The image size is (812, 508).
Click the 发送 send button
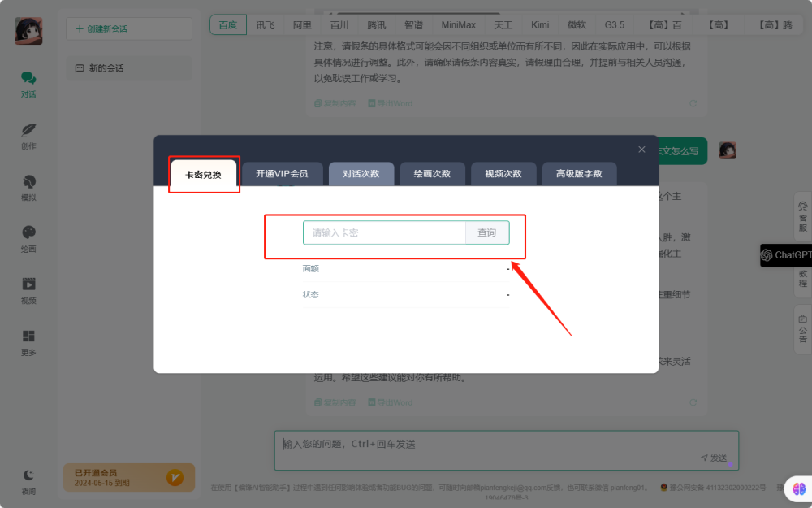click(714, 458)
